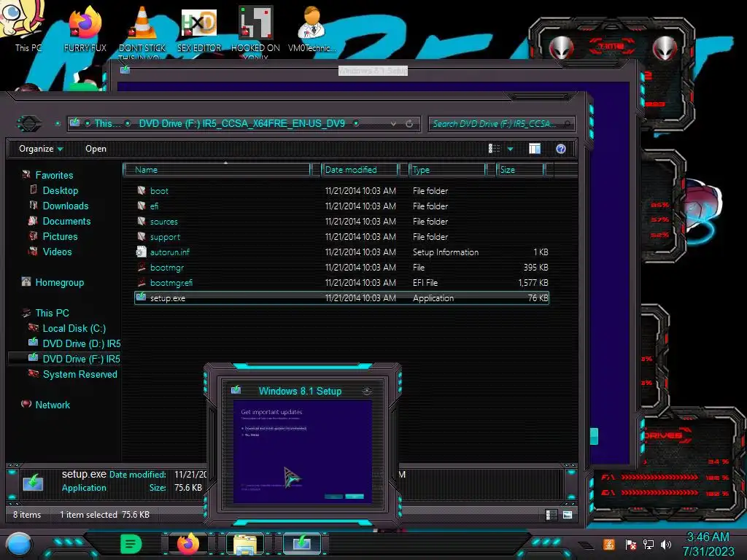
Task: Toggle the preview pane button
Action: point(535,149)
